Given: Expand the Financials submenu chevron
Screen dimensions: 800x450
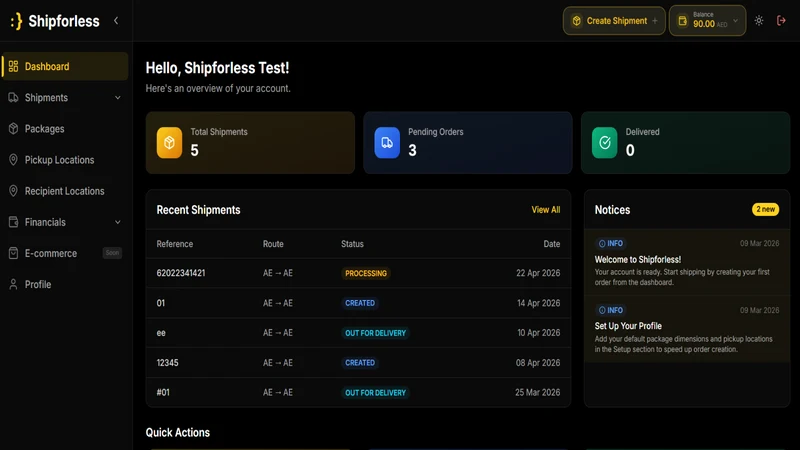Looking at the screenshot, I should [x=118, y=222].
